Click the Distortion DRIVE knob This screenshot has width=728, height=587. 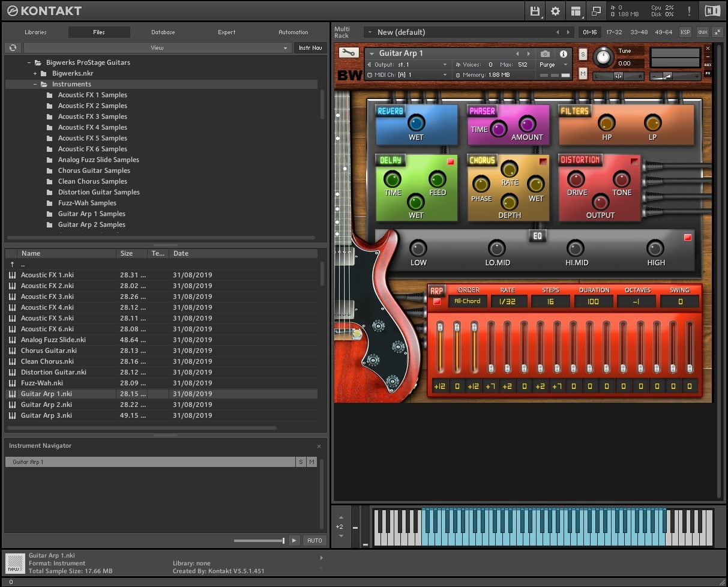coord(576,179)
